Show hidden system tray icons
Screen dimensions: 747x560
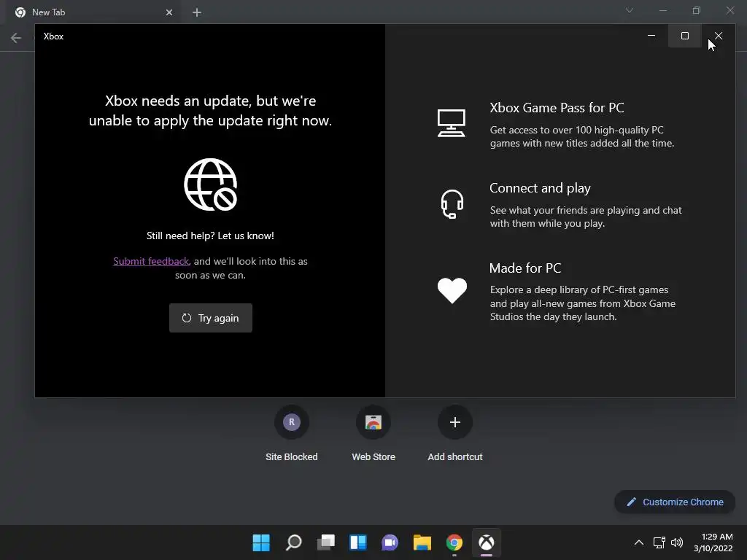coord(639,542)
